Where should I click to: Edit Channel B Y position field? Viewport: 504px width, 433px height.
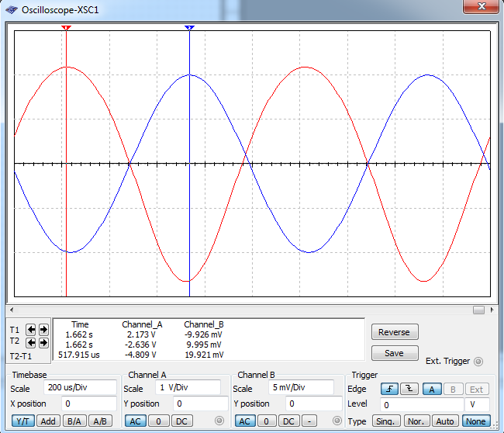pos(313,404)
